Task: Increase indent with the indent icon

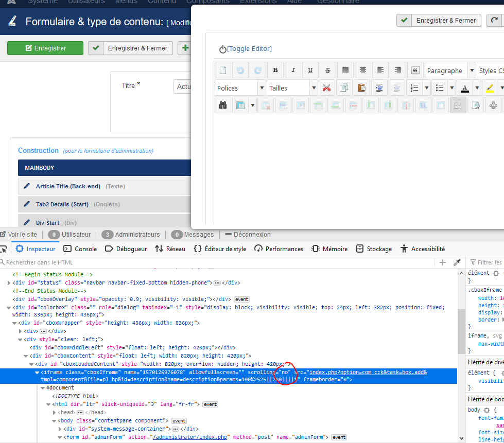Action: [379, 87]
